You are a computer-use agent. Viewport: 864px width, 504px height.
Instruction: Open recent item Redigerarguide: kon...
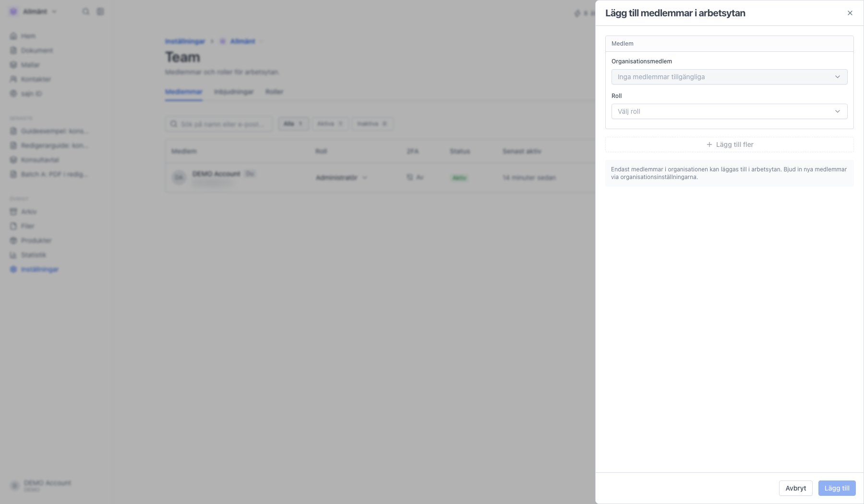tap(49, 145)
